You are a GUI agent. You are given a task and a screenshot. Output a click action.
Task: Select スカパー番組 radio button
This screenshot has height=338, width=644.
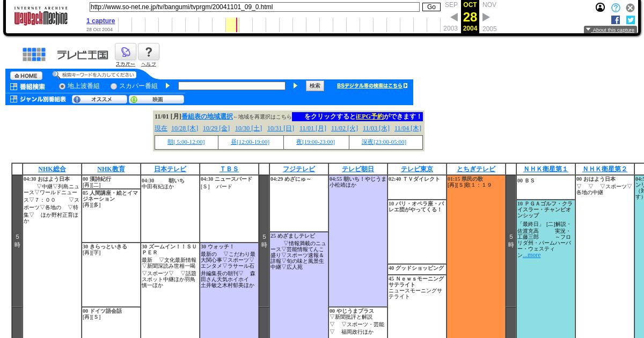114,86
